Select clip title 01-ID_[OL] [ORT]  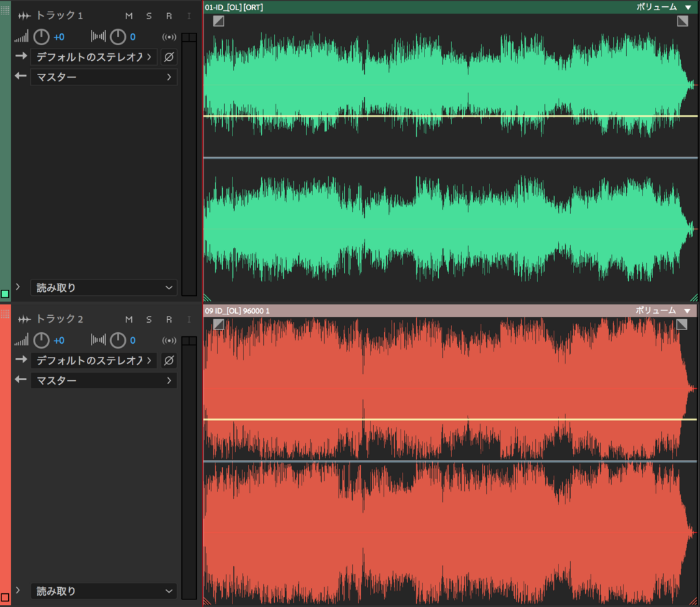tap(234, 7)
